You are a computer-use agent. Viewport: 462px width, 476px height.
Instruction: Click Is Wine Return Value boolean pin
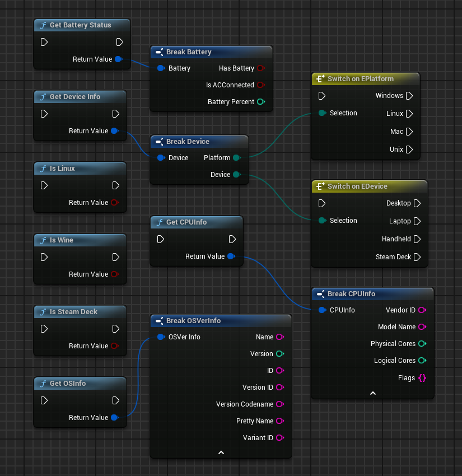115,274
